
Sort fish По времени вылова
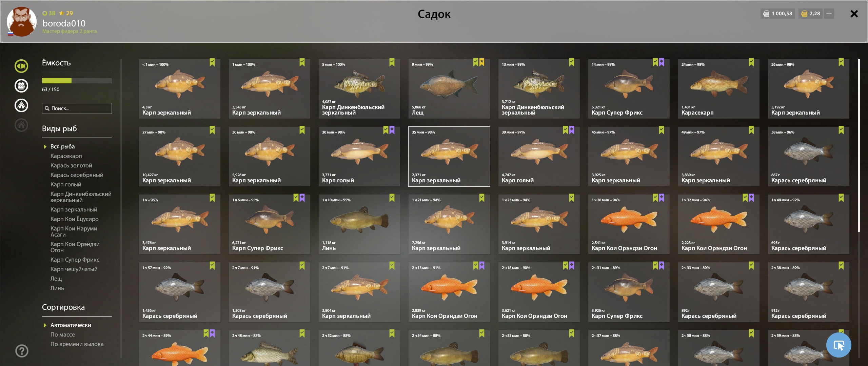tap(77, 344)
